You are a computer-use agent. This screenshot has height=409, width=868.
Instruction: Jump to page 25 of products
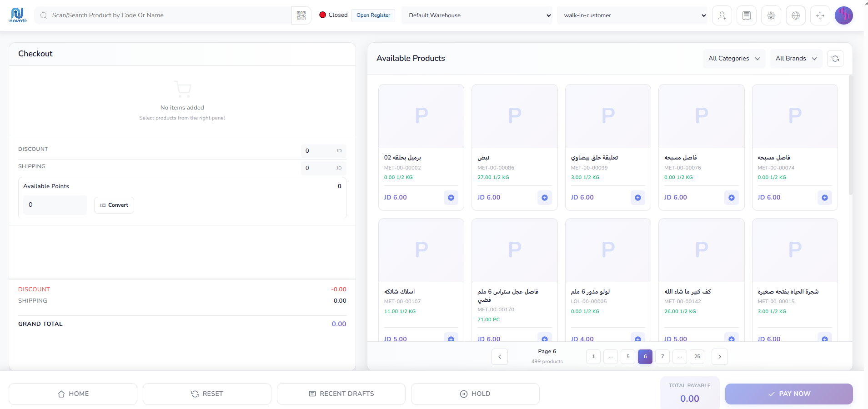pyautogui.click(x=697, y=357)
